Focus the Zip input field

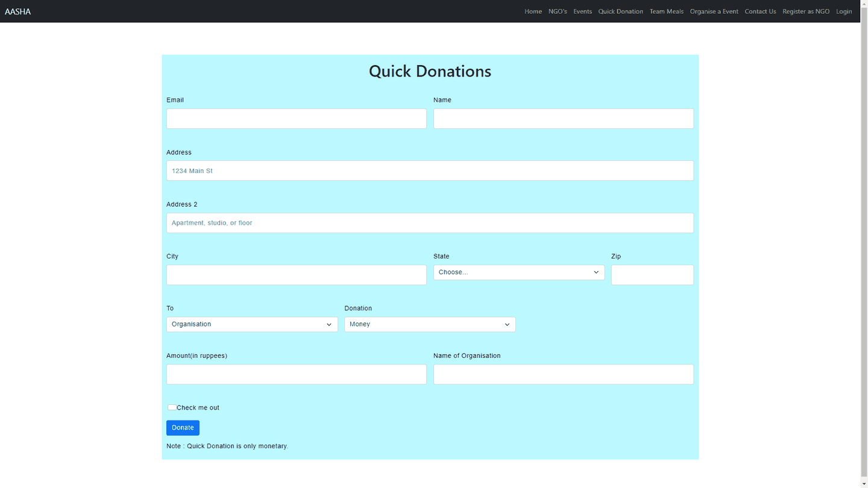point(652,275)
